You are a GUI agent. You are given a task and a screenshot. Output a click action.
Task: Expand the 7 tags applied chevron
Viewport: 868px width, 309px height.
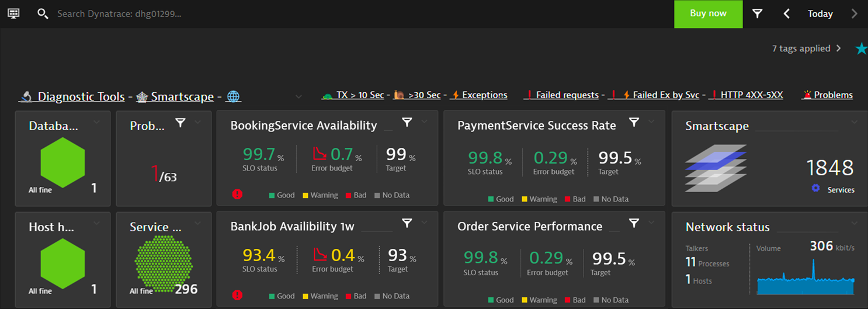pos(839,48)
